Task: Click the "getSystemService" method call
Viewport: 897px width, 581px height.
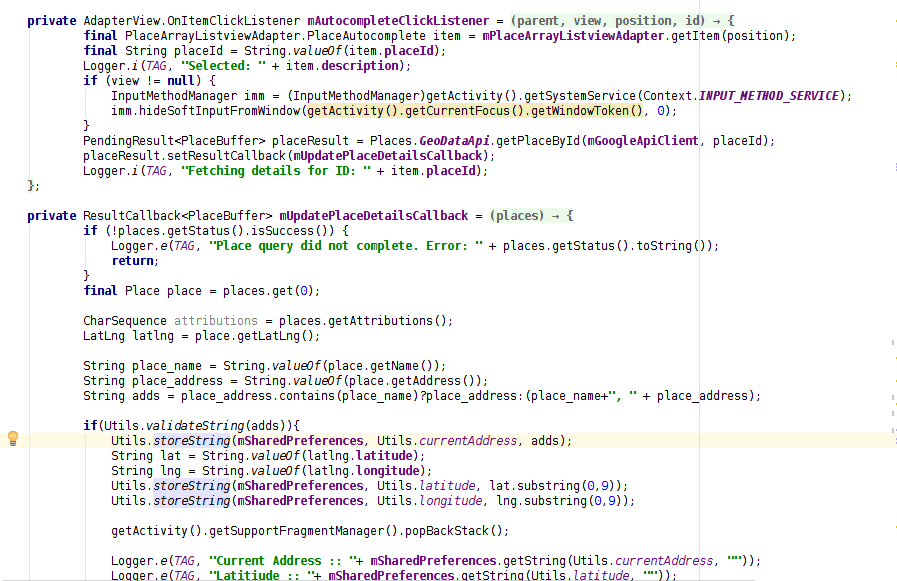Action: [x=580, y=95]
